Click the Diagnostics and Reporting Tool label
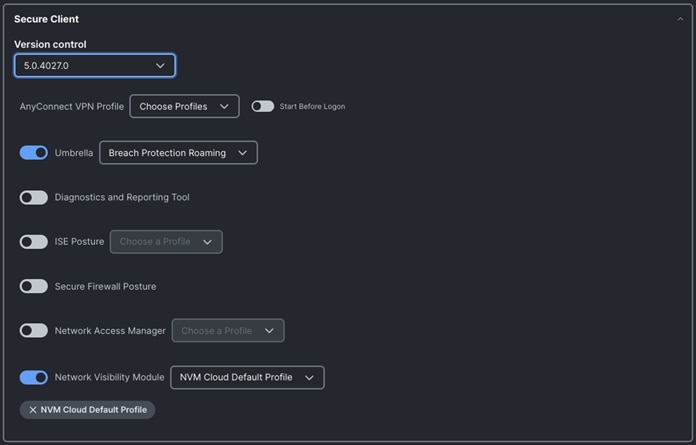Image resolution: width=696 pixels, height=445 pixels. coord(122,197)
